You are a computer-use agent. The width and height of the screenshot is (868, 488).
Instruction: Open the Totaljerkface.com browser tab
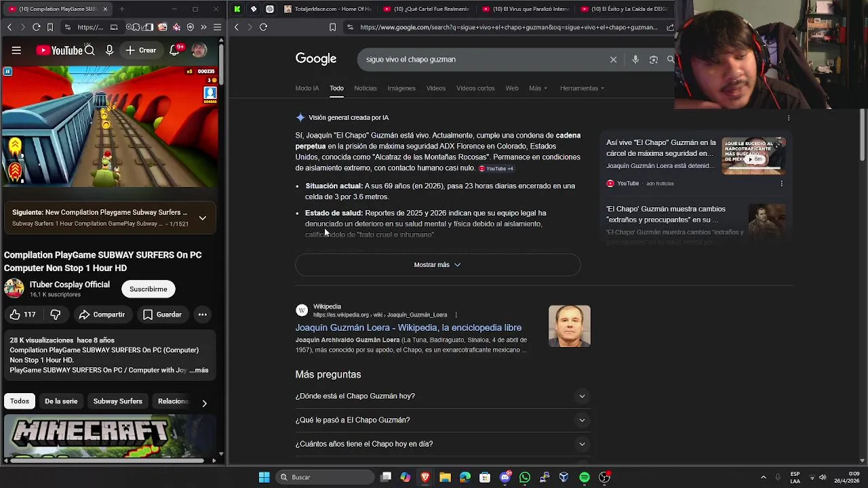[x=328, y=9]
